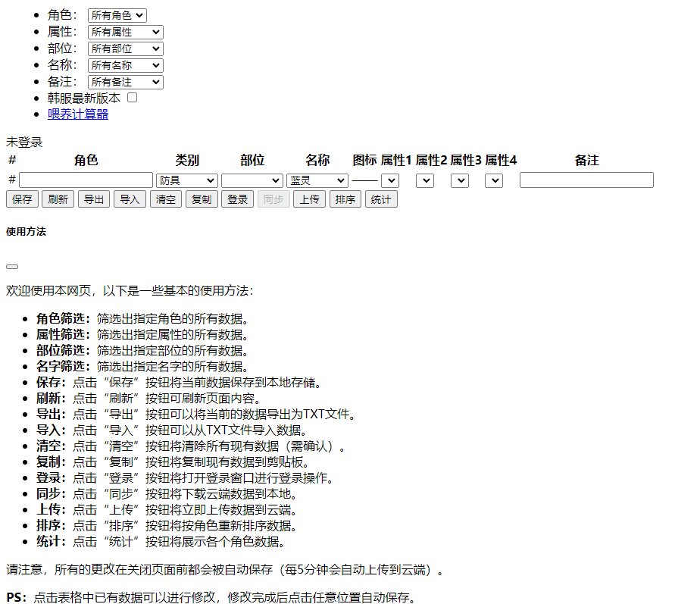Click the 图标 column header
Image resolution: width=700 pixels, height=604 pixels.
pos(364,160)
